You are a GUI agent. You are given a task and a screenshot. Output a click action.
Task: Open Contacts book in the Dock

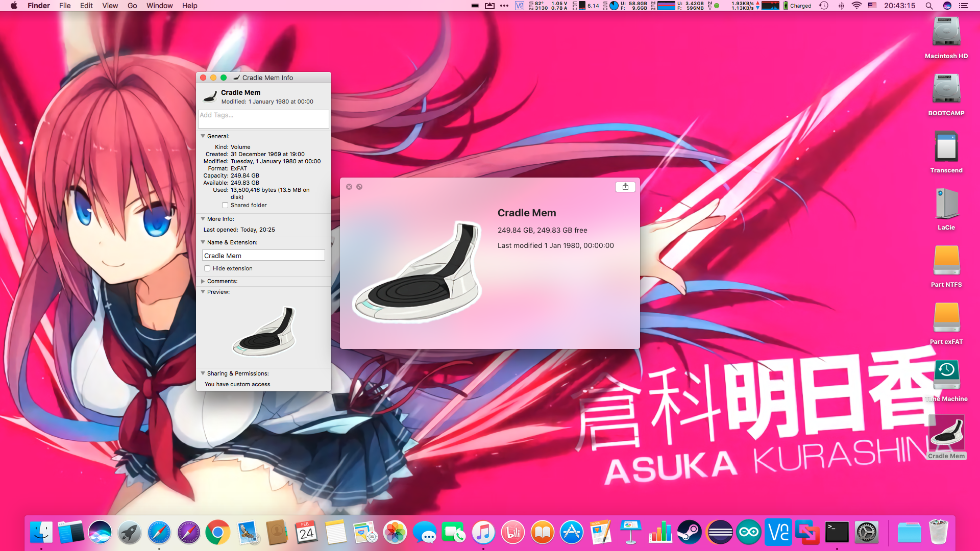pyautogui.click(x=277, y=533)
